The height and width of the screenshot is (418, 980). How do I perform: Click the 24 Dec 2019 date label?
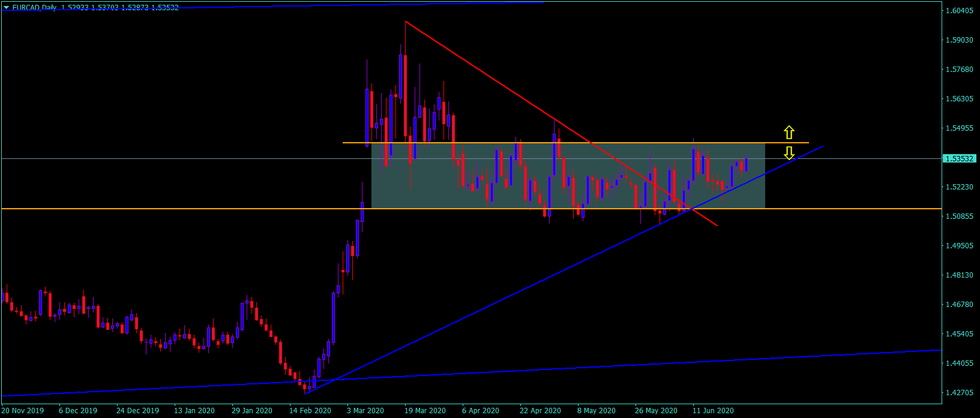[137, 411]
